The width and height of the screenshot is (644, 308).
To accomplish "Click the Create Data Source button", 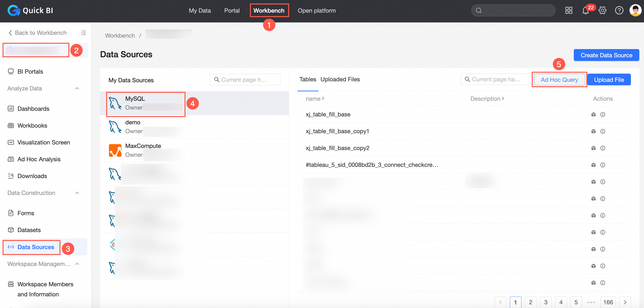I will [606, 55].
